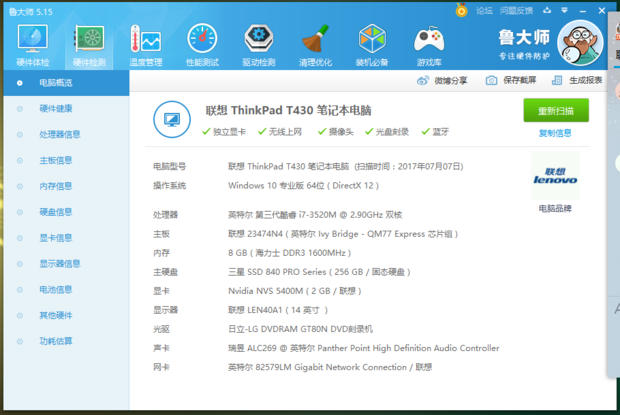Click the 82579LM Gigabit Network Connection value
Image resolution: width=620 pixels, height=415 pixels.
(330, 367)
